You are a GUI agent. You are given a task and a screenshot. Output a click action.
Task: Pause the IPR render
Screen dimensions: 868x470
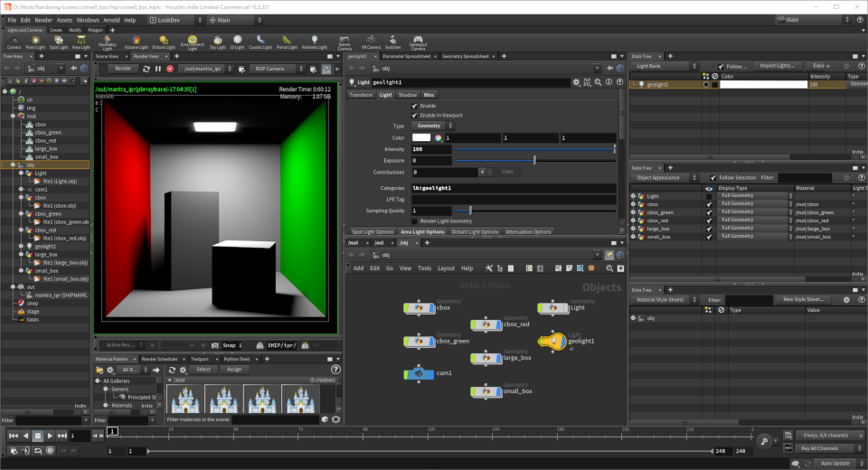tap(158, 69)
